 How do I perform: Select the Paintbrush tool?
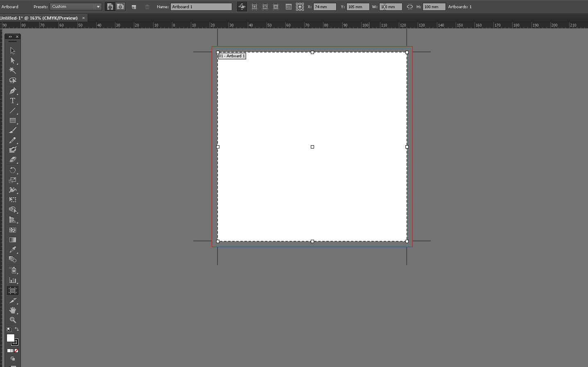pyautogui.click(x=12, y=130)
